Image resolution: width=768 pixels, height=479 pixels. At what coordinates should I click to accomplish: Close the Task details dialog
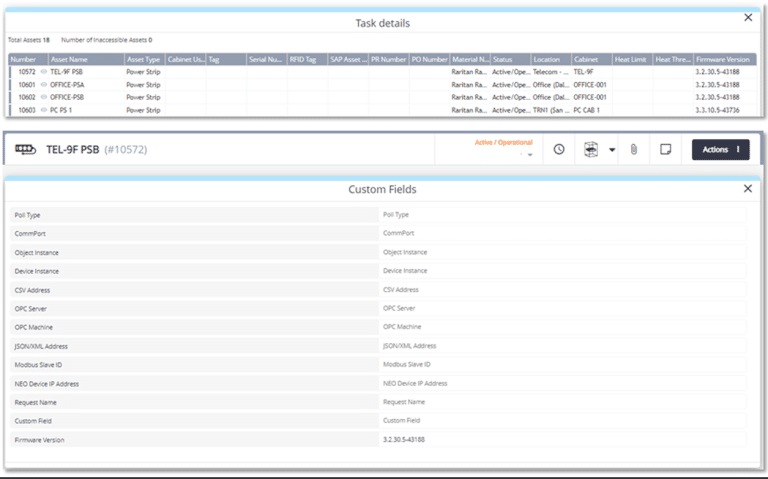(748, 17)
